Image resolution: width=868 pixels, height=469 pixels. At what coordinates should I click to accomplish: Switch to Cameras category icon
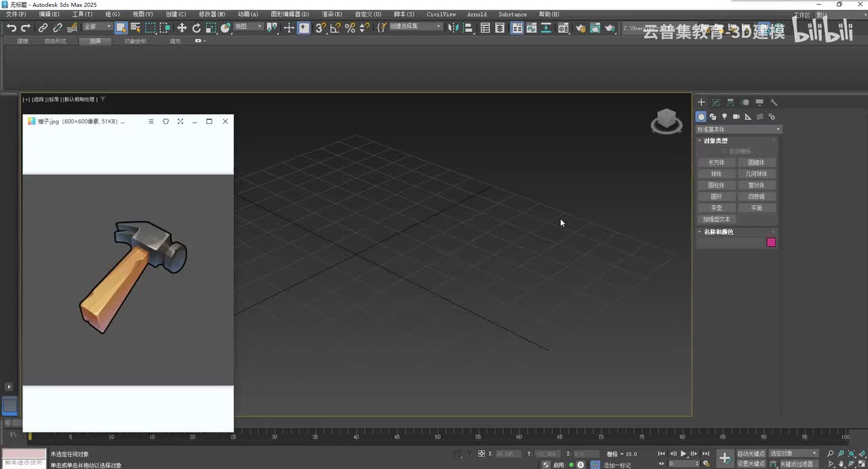(736, 117)
